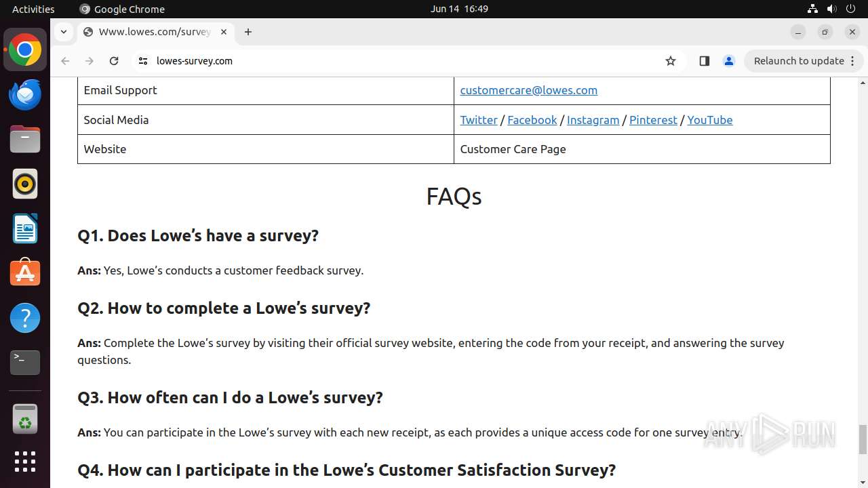The height and width of the screenshot is (488, 868).
Task: Expand the tab search dropdown
Action: point(63,32)
